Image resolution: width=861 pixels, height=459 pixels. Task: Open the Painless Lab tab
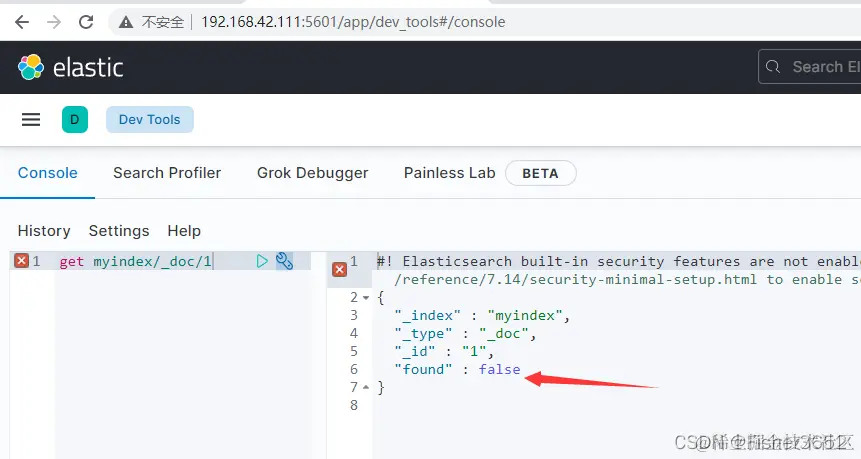(450, 173)
